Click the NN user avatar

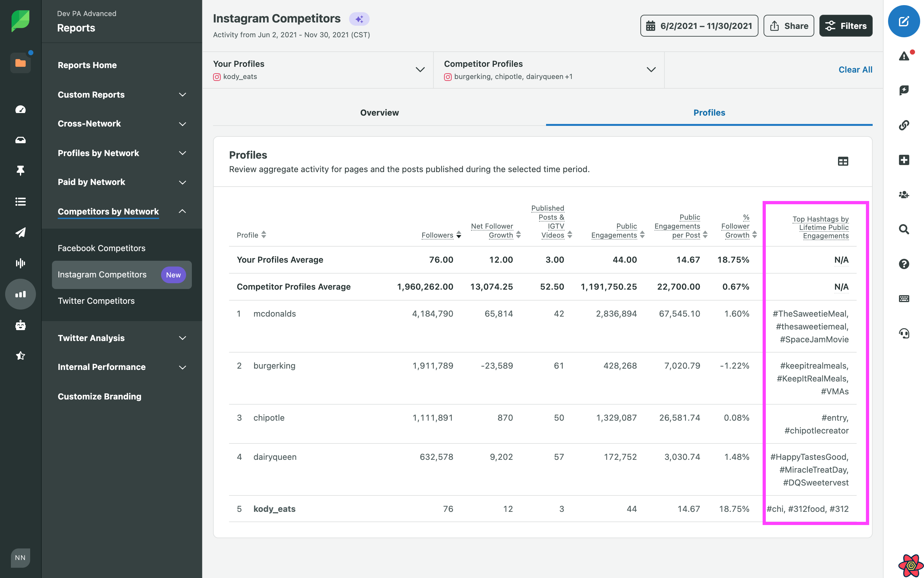click(x=20, y=558)
